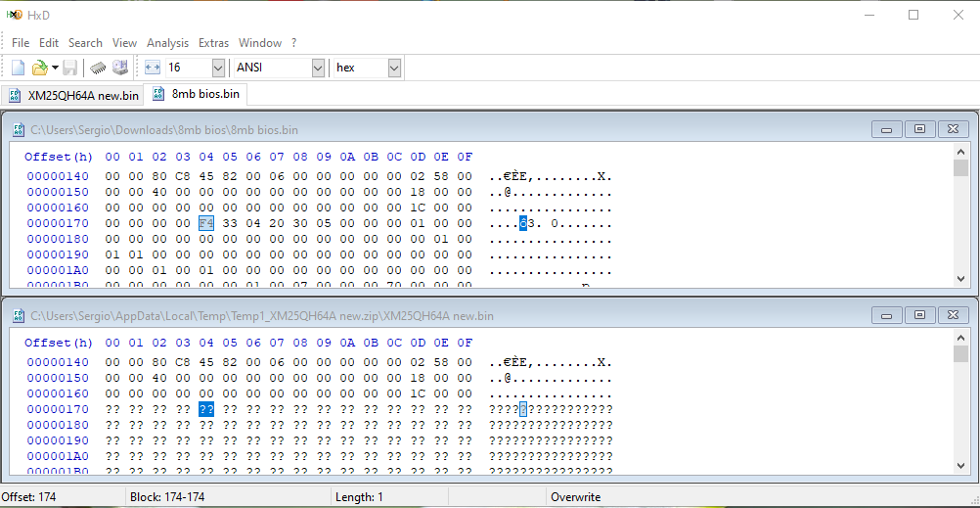Screen dimensions: 980x508
Task: Open the Edit menu
Action: [x=49, y=42]
